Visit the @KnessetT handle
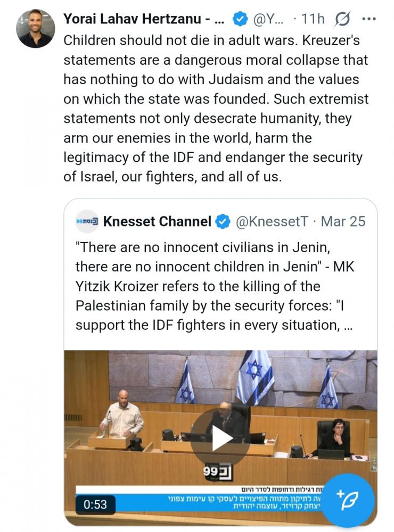 pos(272,221)
